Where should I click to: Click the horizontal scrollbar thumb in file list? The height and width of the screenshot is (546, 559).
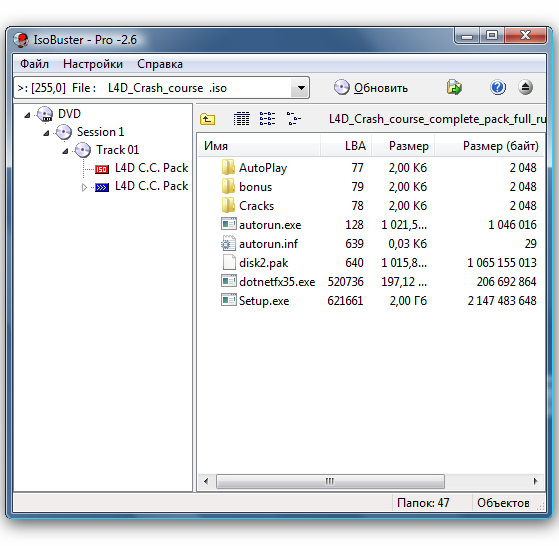330,481
